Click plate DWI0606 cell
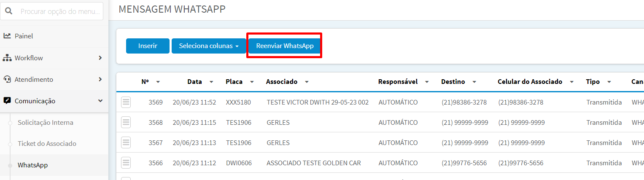This screenshot has height=180, width=644. (239, 163)
